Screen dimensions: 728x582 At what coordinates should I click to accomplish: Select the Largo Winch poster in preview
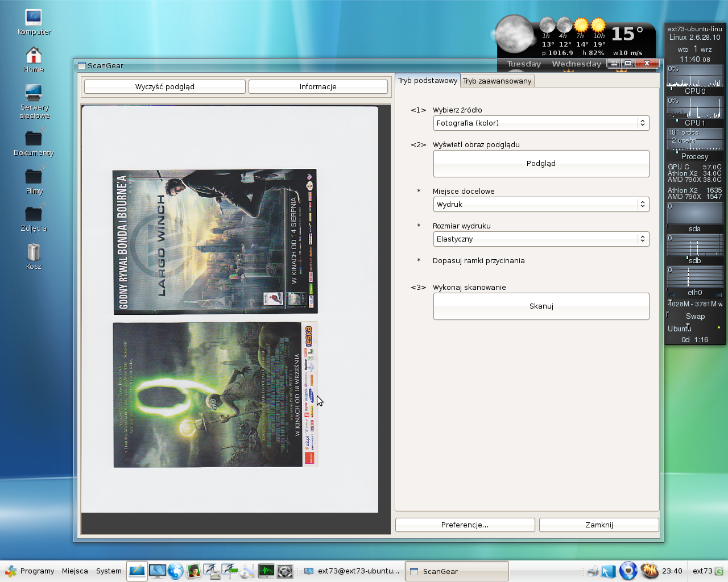(215, 242)
